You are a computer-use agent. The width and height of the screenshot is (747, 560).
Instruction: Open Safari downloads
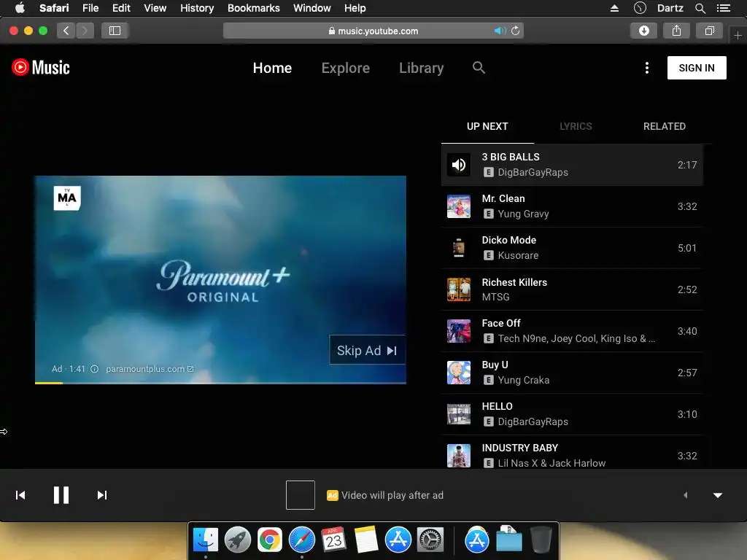coord(643,31)
